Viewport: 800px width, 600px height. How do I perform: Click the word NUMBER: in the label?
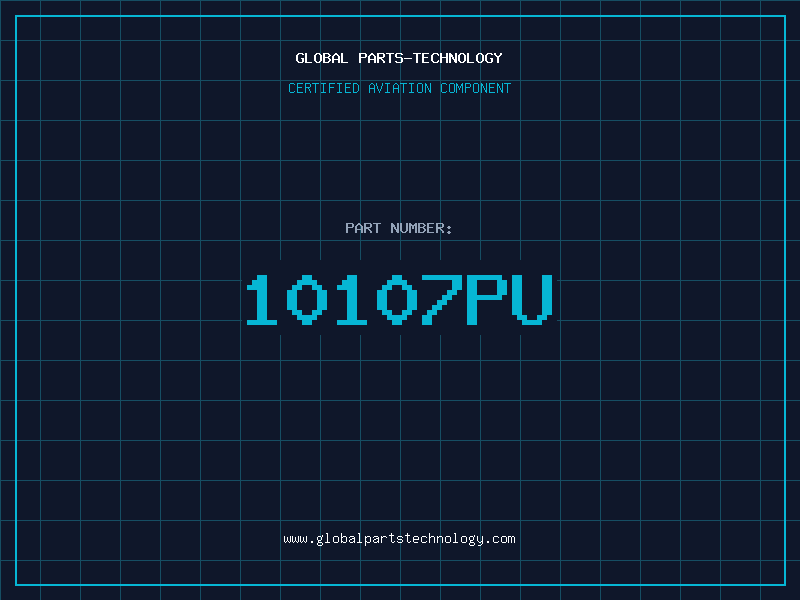point(421,228)
